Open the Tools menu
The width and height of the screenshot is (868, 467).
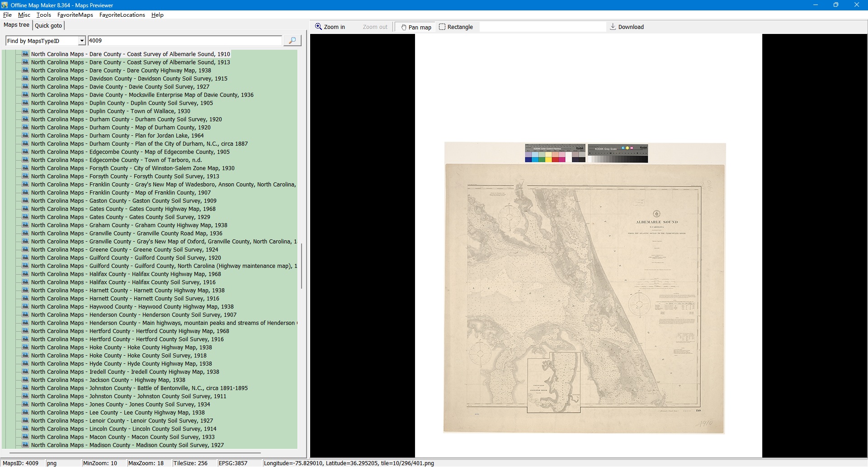tap(43, 15)
